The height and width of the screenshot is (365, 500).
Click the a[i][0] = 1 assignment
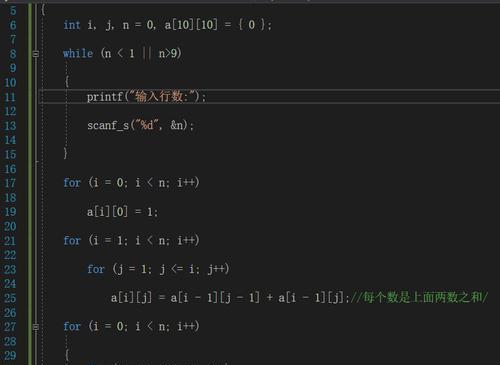122,212
